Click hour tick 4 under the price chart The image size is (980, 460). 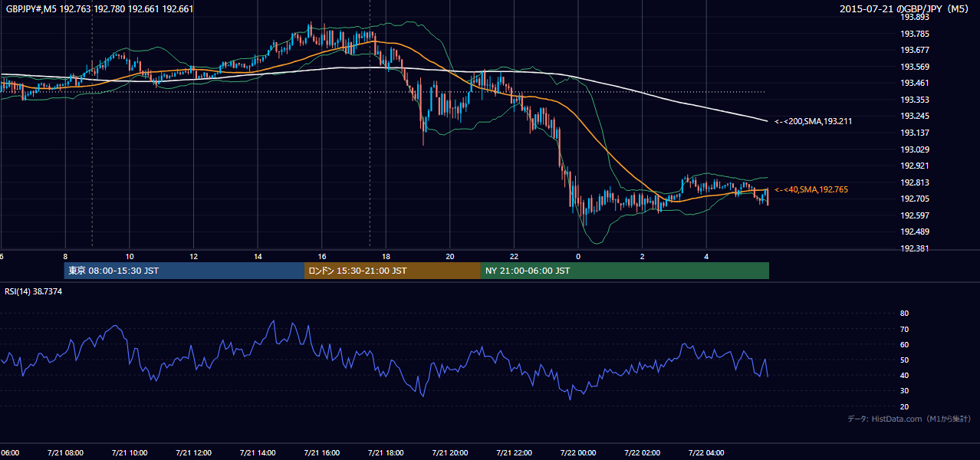(x=706, y=256)
